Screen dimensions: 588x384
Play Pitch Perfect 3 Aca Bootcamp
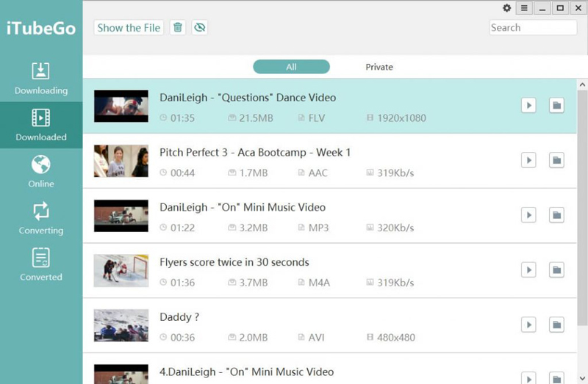click(528, 160)
